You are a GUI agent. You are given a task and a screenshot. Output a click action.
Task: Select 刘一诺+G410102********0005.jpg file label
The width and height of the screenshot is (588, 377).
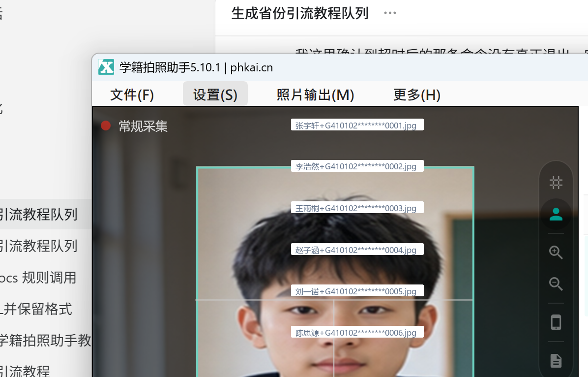357,291
